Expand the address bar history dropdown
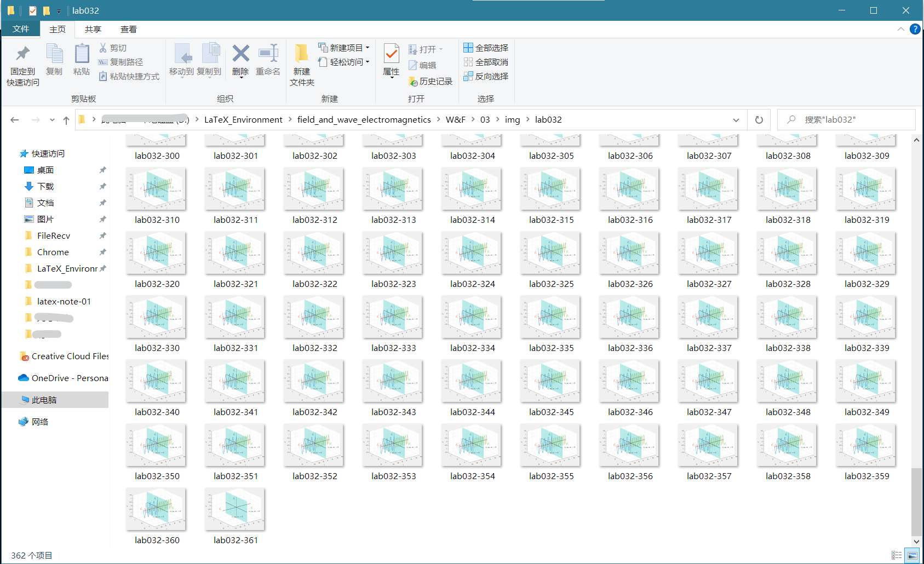The width and height of the screenshot is (924, 564). [736, 120]
